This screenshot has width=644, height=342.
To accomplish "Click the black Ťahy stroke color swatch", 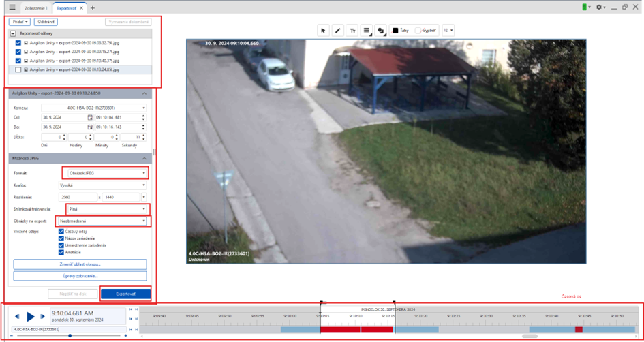I will point(395,31).
